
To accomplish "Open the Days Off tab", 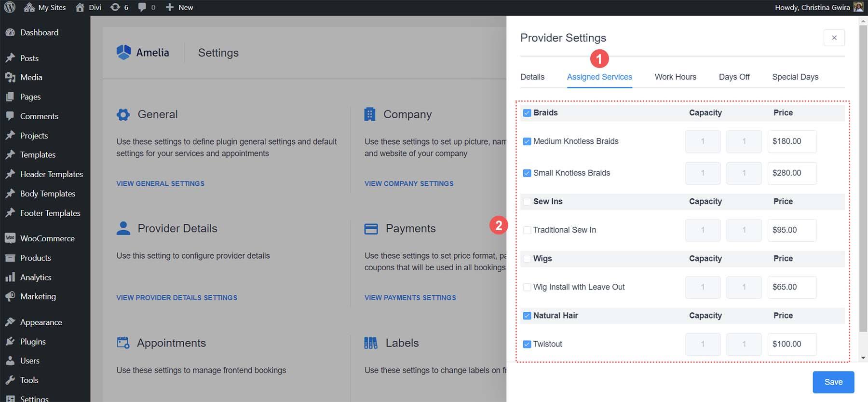I will 734,77.
